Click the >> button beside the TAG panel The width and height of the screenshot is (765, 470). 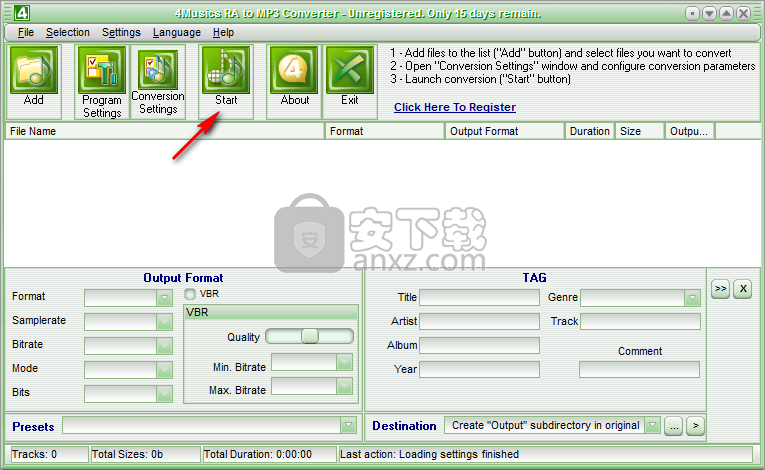click(x=721, y=289)
